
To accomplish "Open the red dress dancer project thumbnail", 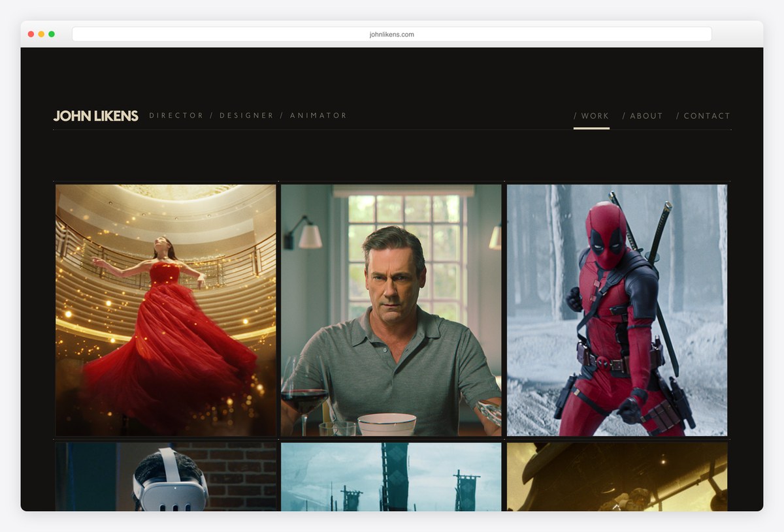I will coord(166,310).
